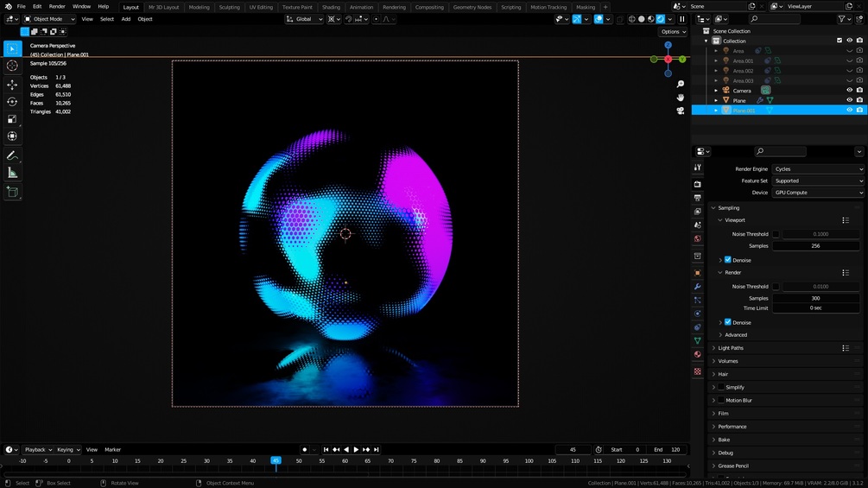Screen dimensions: 868x488
Task: Open the Render Engine dropdown
Action: (x=817, y=169)
